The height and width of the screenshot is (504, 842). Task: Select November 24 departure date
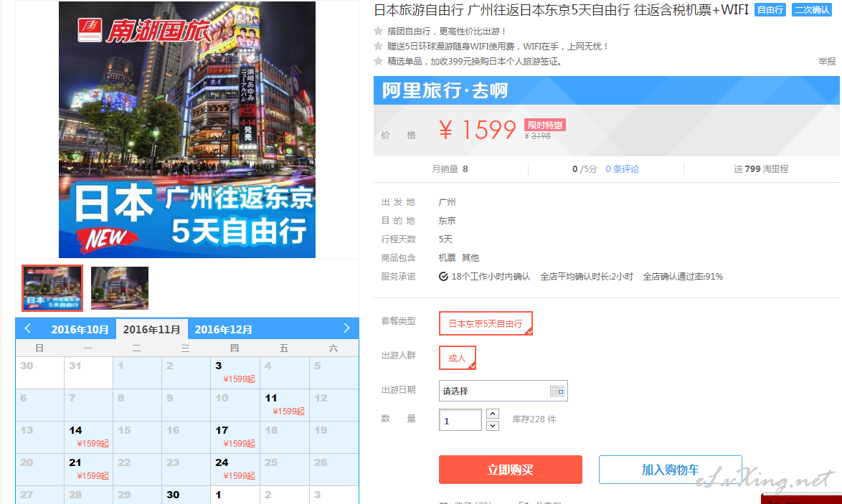click(235, 469)
